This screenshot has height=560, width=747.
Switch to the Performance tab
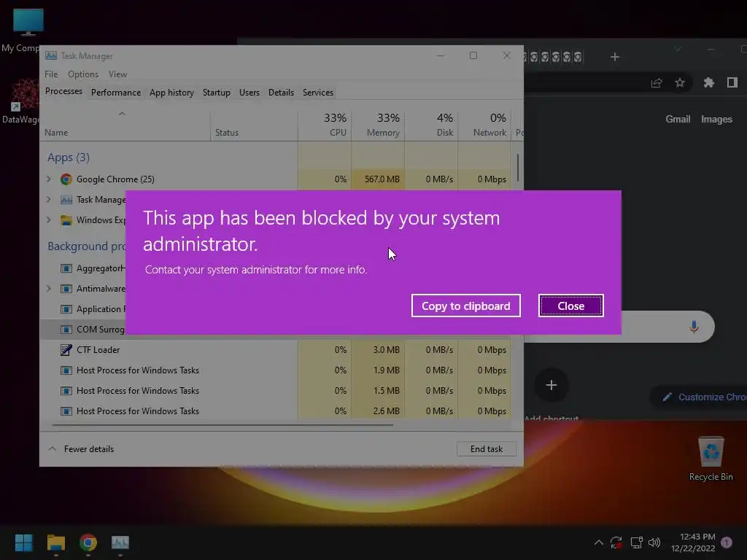click(x=116, y=93)
